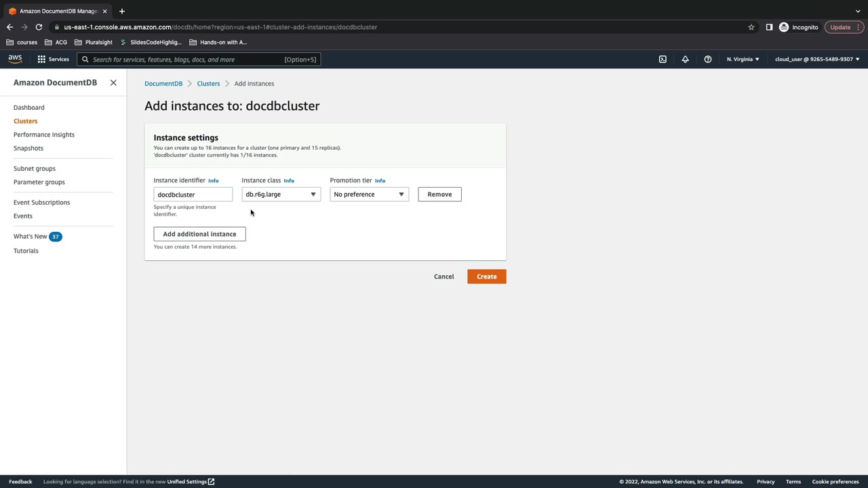
Task: Open the ACG bookmark folder
Action: pyautogui.click(x=56, y=42)
